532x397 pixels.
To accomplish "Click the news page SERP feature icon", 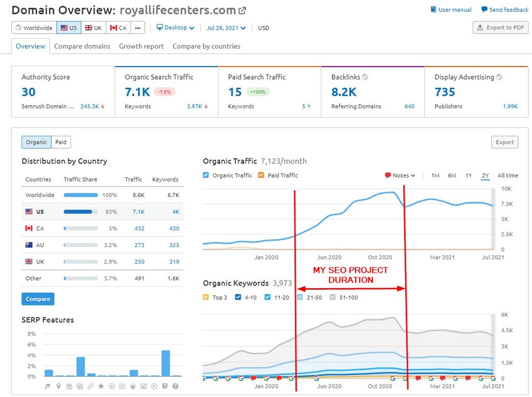I will (69, 386).
